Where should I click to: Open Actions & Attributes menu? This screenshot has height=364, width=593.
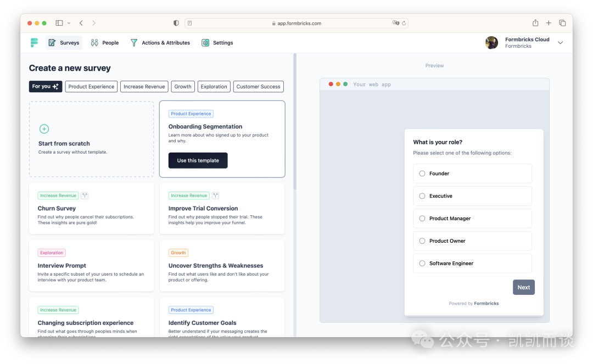click(x=160, y=43)
